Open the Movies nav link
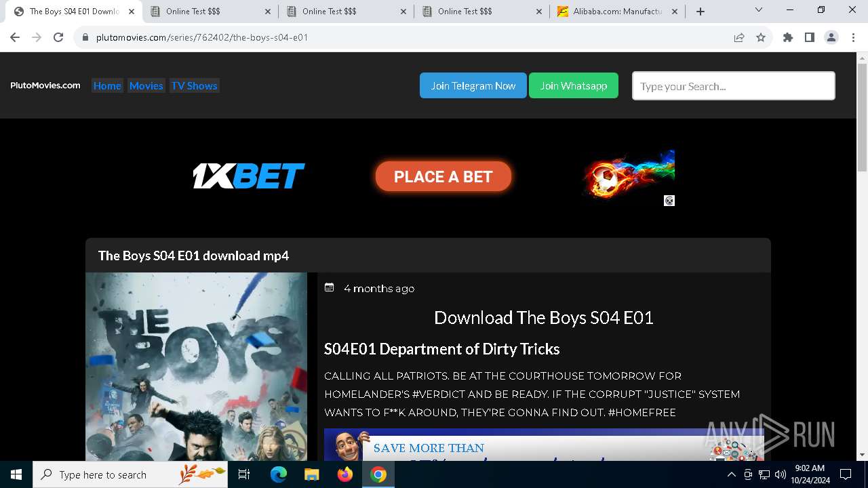This screenshot has width=868, height=488. coord(146,85)
